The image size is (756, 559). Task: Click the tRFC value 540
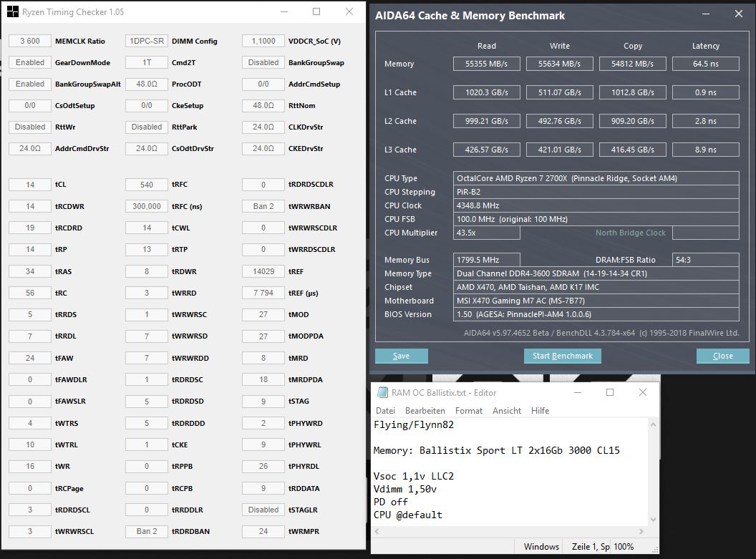(x=147, y=184)
